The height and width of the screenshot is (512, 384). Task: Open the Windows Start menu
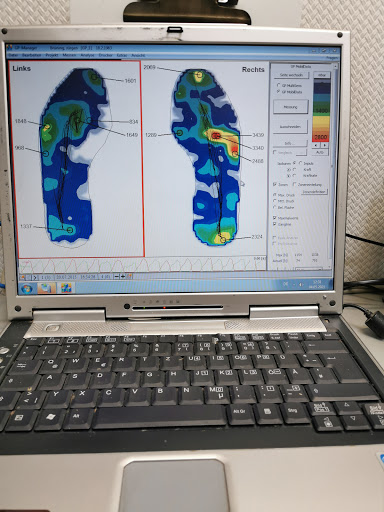click(27, 288)
